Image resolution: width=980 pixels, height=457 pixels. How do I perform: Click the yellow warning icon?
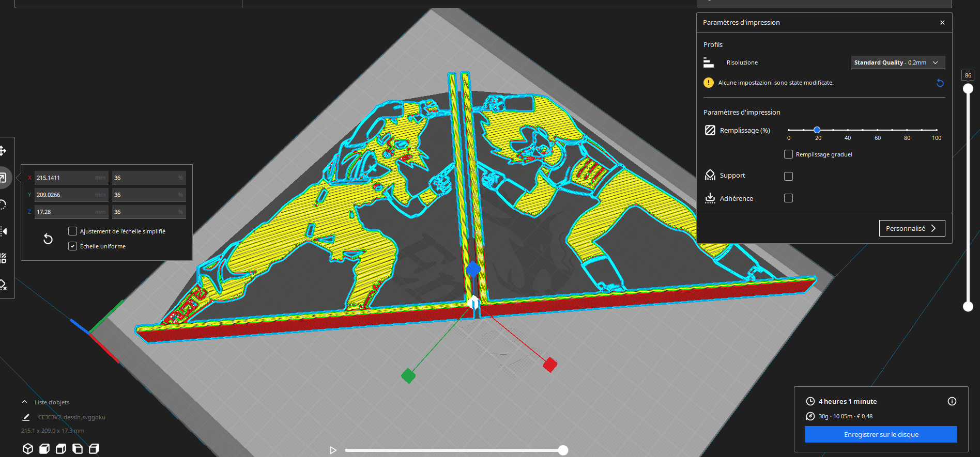[709, 83]
